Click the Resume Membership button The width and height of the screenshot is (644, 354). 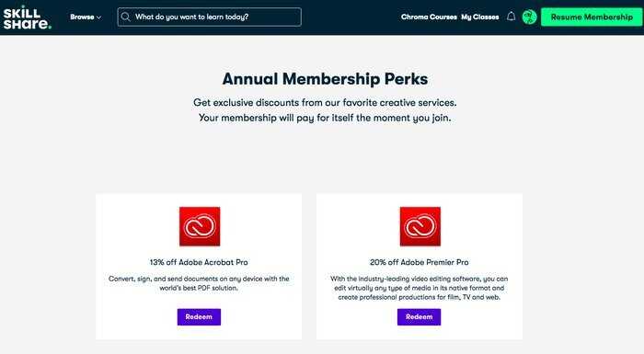pos(592,17)
